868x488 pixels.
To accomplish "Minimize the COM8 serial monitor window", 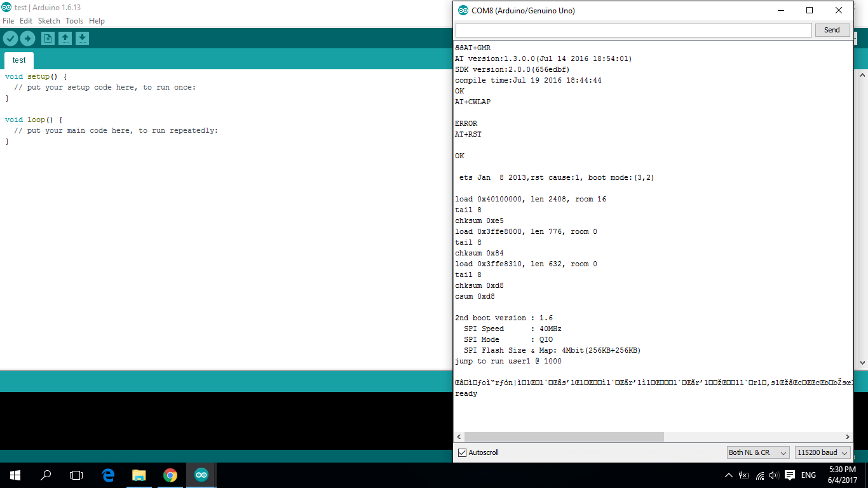I will [x=780, y=10].
